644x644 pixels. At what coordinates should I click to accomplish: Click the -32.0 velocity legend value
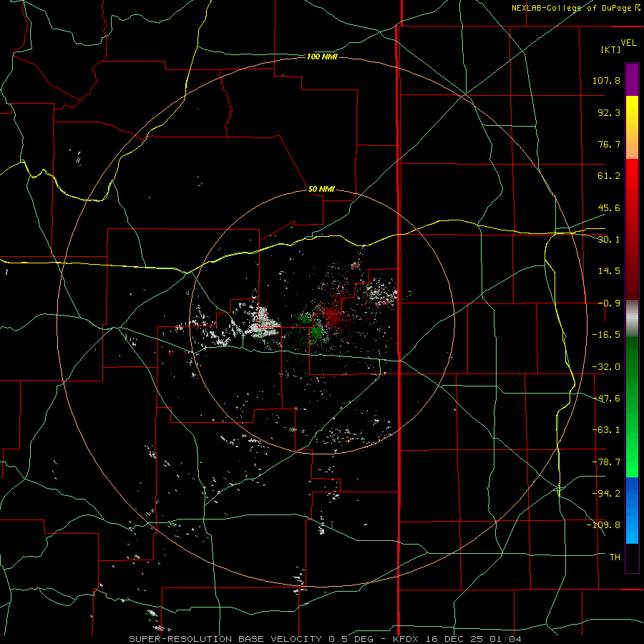click(x=606, y=367)
